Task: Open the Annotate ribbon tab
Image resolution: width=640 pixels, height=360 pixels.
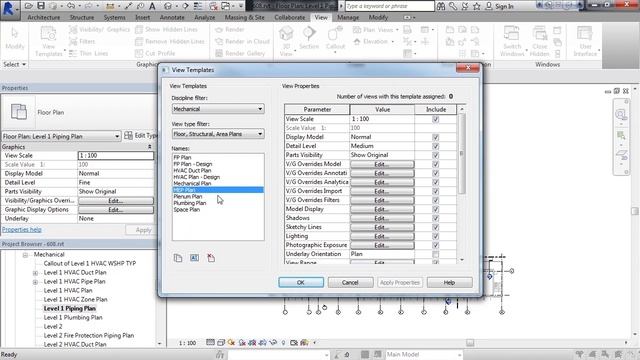Action: click(x=172, y=18)
